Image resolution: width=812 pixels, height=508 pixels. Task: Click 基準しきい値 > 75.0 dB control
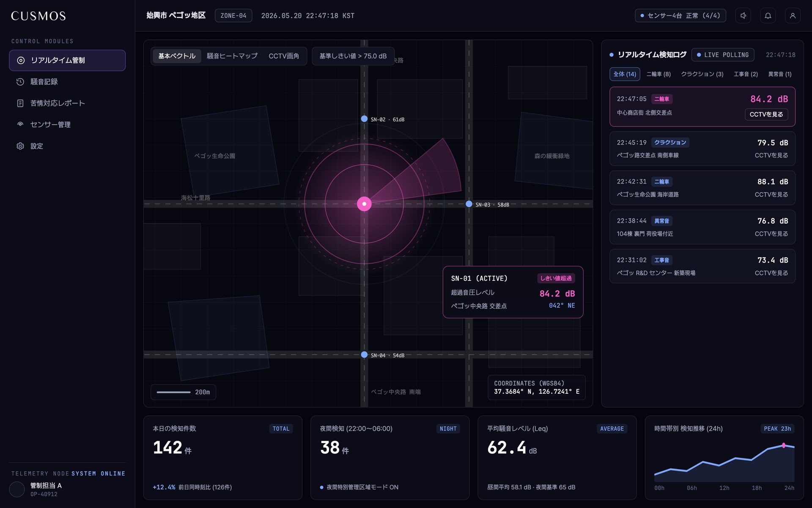pos(353,56)
